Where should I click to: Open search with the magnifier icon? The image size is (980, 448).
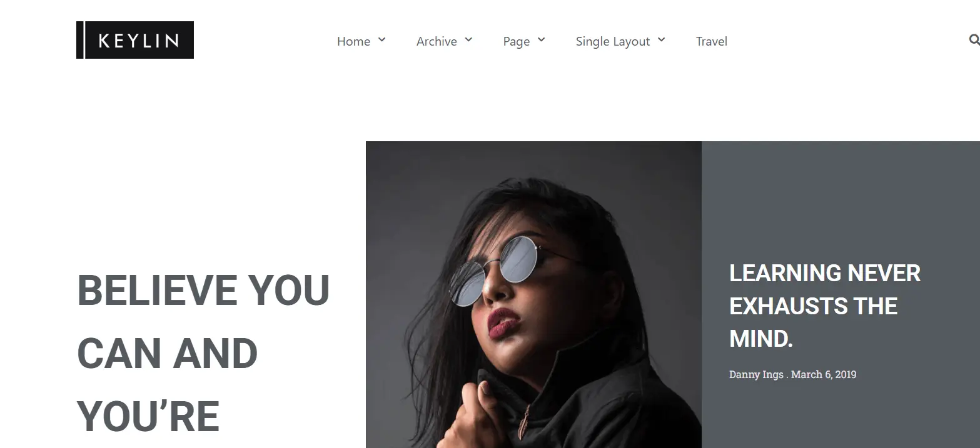[974, 40]
